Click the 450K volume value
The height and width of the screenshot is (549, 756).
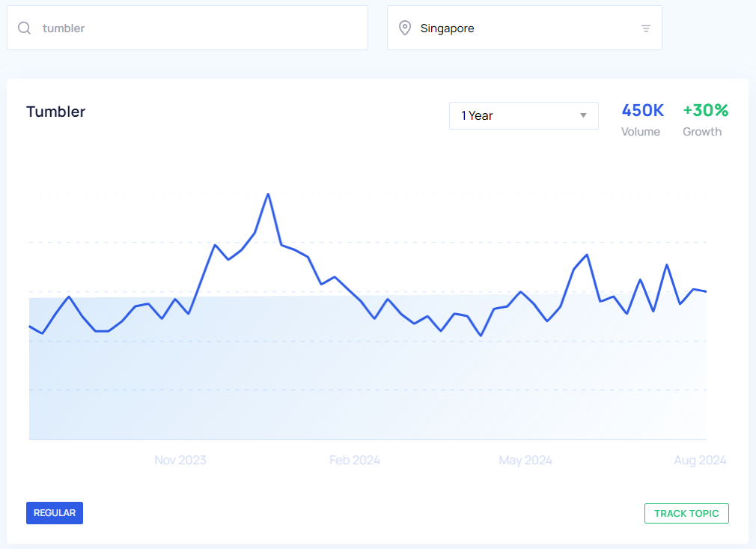[x=643, y=111]
